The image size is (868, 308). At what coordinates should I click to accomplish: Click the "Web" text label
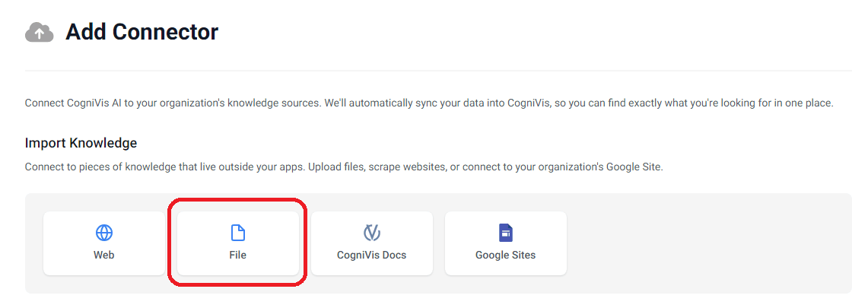(x=104, y=256)
